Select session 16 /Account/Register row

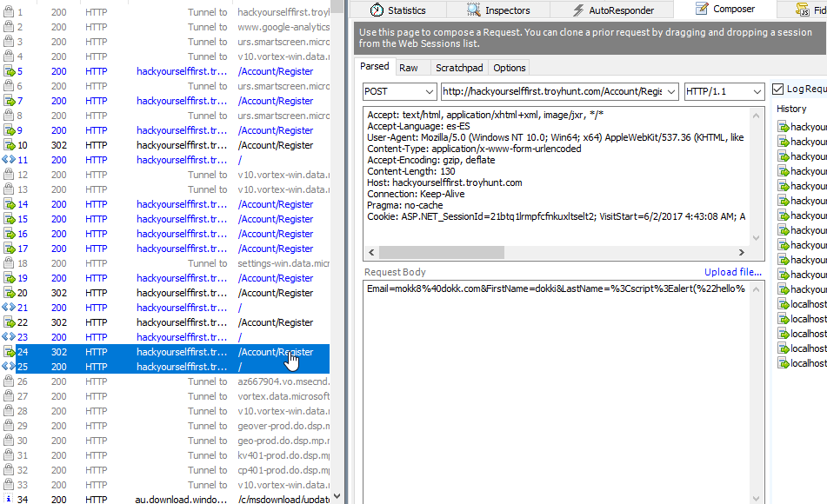[x=166, y=234]
